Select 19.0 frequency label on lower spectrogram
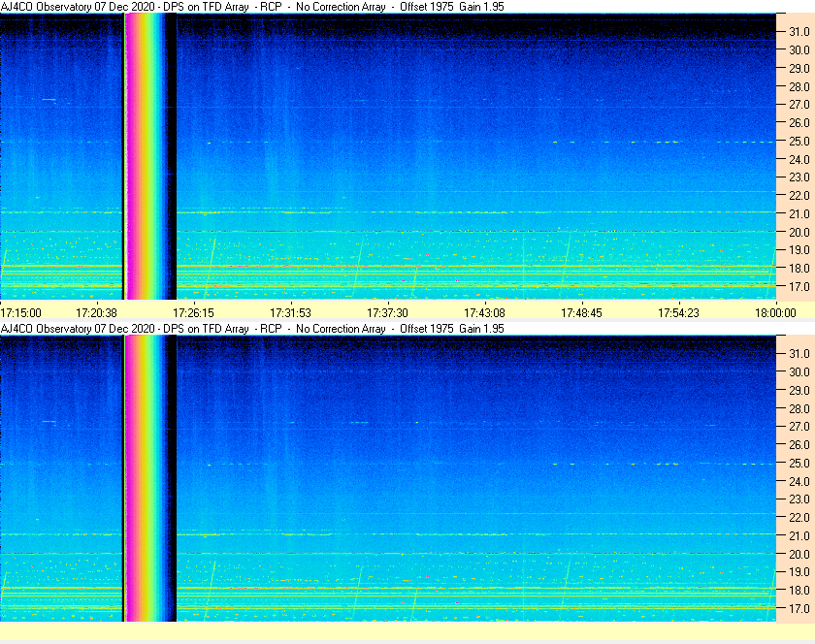815x644 pixels. pos(799,572)
